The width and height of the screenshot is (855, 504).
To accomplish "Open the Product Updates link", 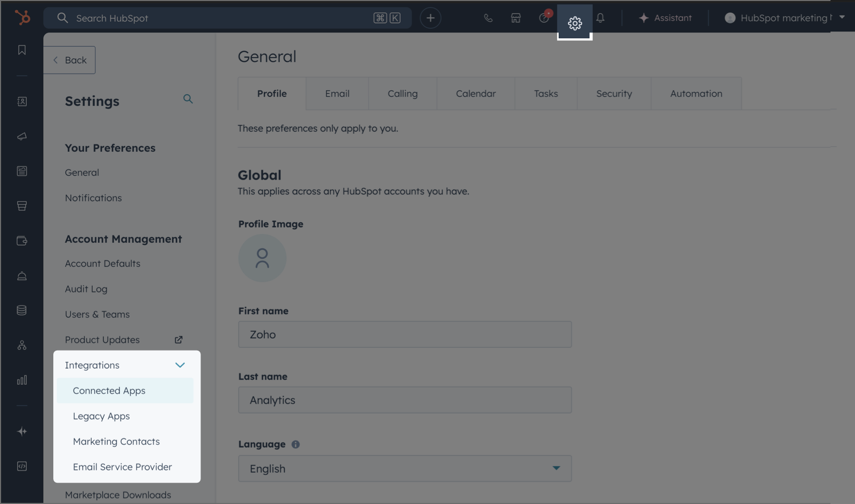I will [x=102, y=340].
